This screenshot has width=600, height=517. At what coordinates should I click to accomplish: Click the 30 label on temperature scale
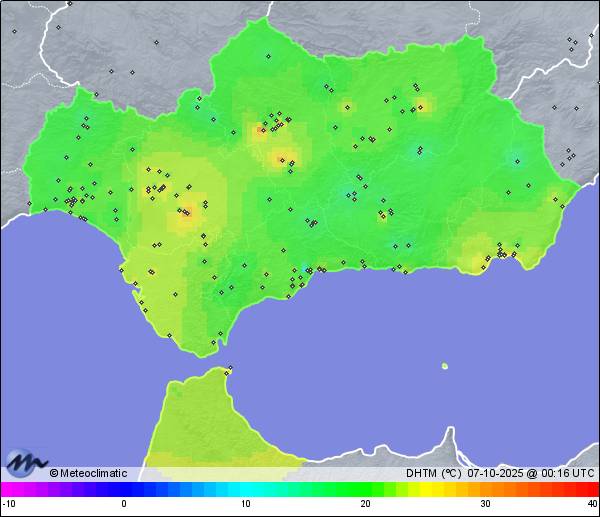tap(485, 504)
